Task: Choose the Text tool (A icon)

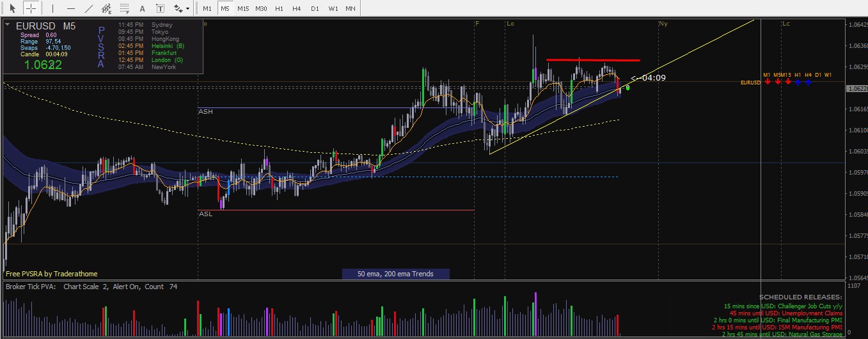Action: tap(142, 9)
